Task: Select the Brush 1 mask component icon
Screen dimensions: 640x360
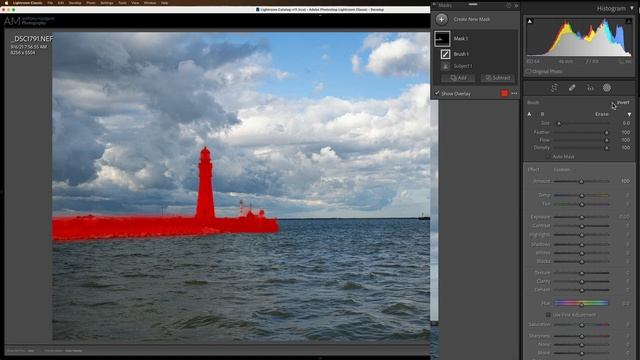Action: [445, 54]
